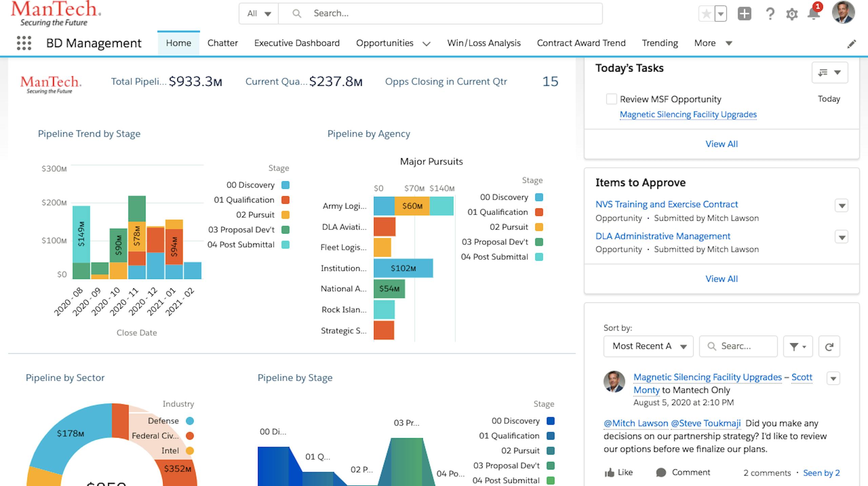Open the feed filter icon

(x=797, y=346)
